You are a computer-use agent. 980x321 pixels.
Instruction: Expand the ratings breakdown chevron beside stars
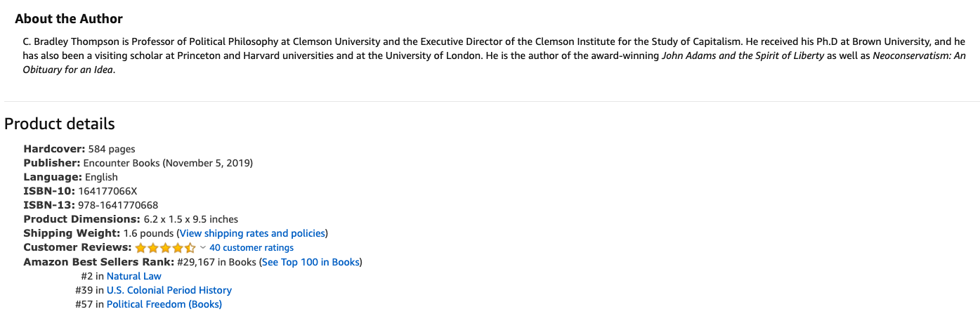point(203,248)
